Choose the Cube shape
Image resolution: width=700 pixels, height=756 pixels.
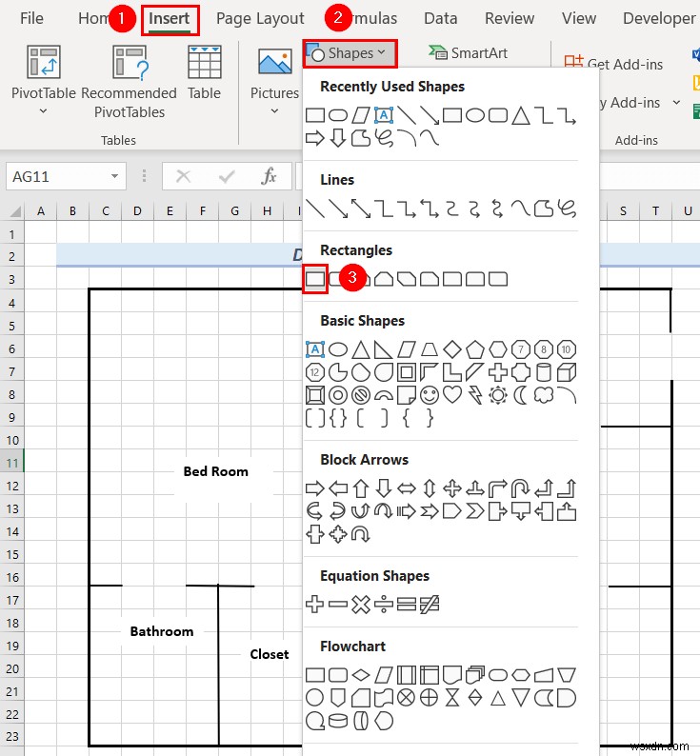pyautogui.click(x=567, y=372)
